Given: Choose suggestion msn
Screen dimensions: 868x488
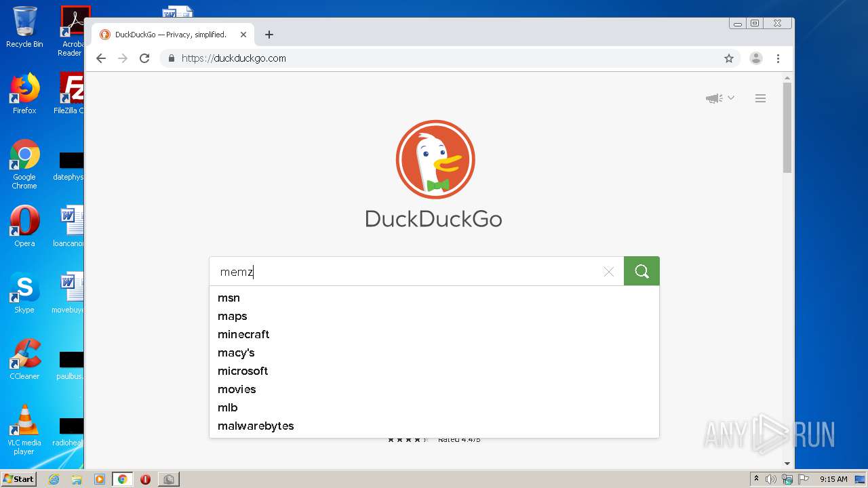Looking at the screenshot, I should [x=434, y=298].
